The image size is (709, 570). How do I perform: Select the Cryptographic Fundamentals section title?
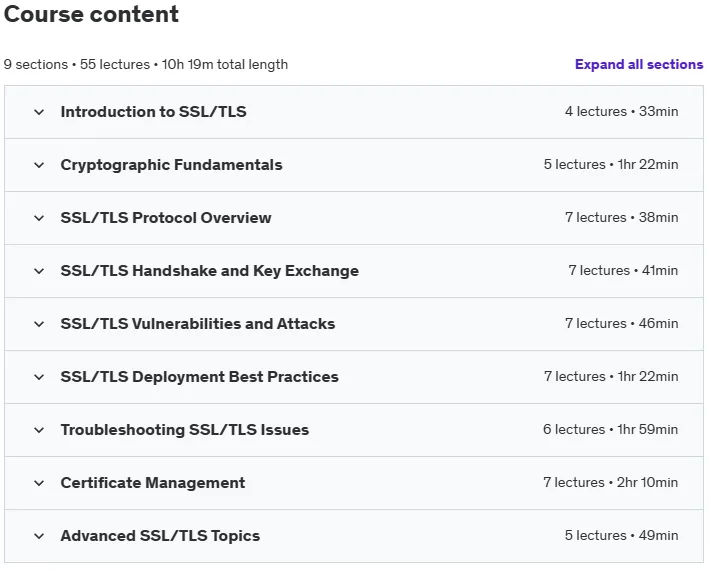171,165
